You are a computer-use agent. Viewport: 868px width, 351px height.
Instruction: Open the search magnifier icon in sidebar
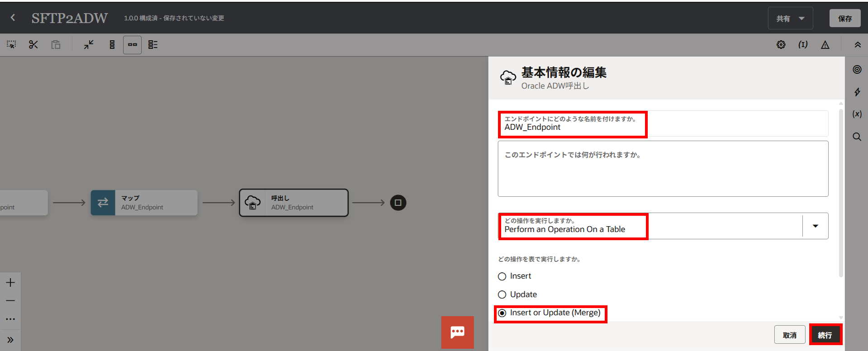pyautogui.click(x=857, y=137)
